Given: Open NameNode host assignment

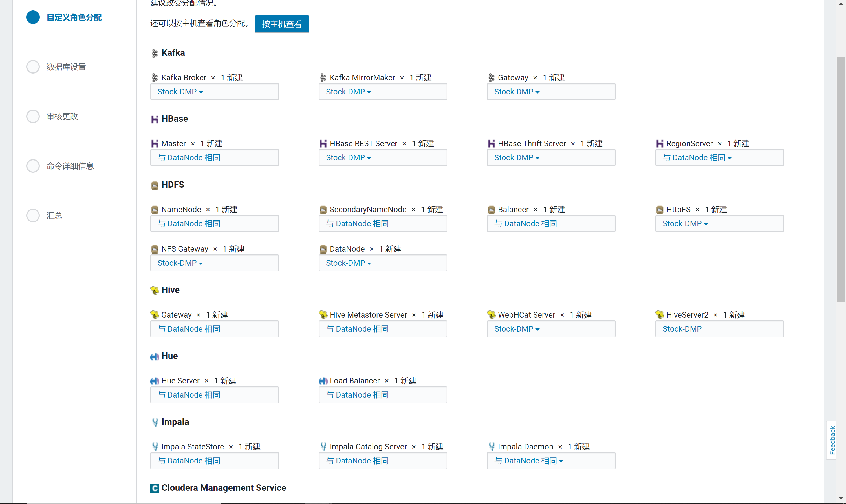Looking at the screenshot, I should point(215,223).
